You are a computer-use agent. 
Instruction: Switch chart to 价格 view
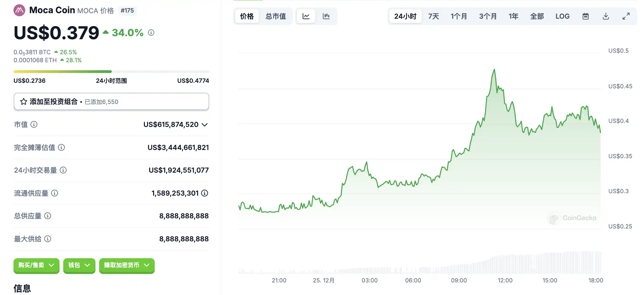[247, 16]
